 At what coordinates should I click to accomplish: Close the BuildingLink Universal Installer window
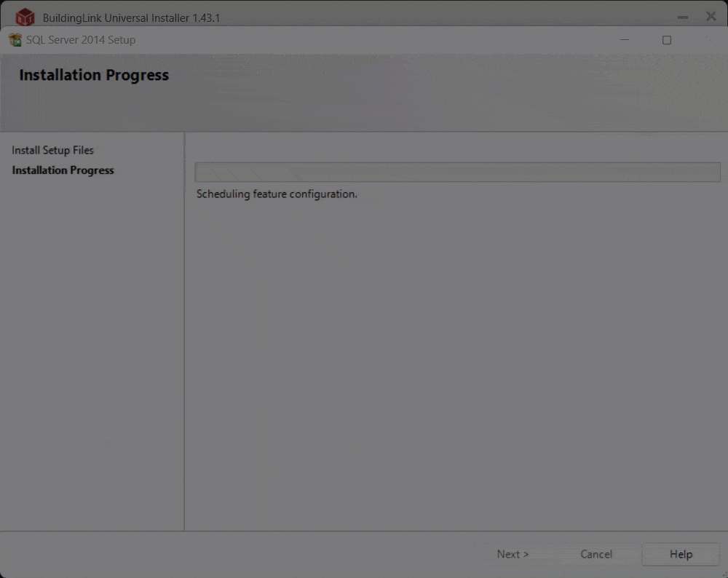tap(711, 17)
